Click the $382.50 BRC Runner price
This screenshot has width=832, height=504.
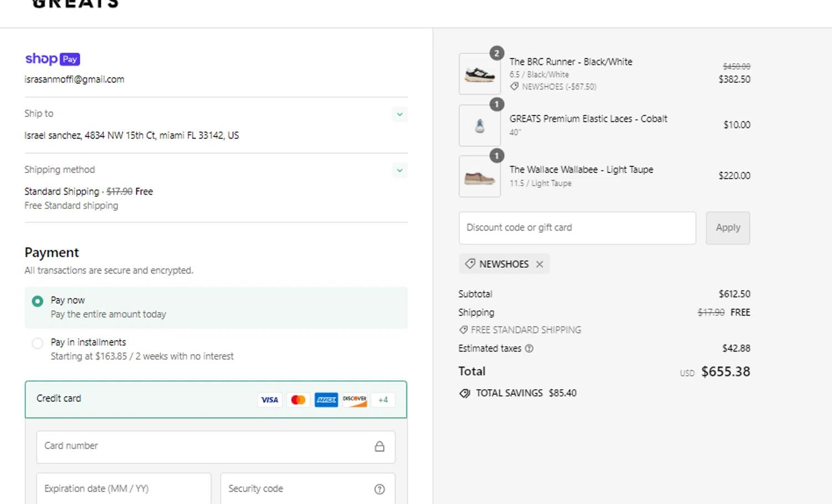coord(734,79)
